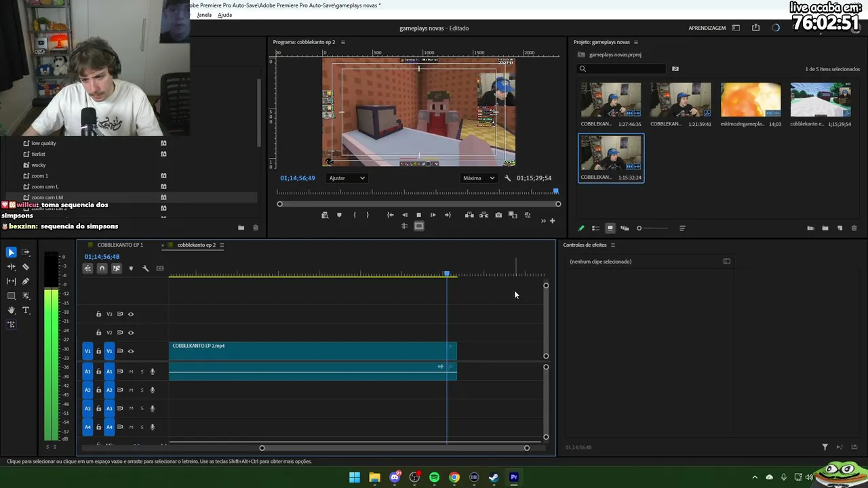The height and width of the screenshot is (488, 868).
Task: Select the cobblekanto ep 2 sequence tab
Action: click(197, 245)
